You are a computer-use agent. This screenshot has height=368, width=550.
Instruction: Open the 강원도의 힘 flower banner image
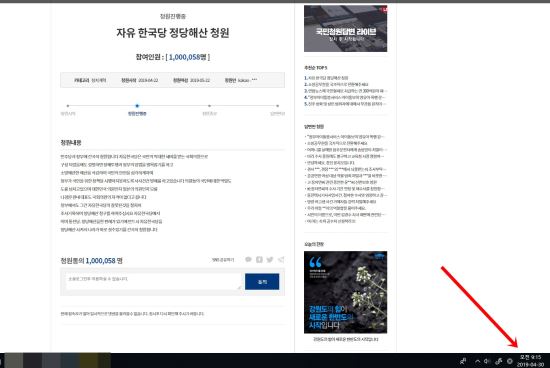346,292
